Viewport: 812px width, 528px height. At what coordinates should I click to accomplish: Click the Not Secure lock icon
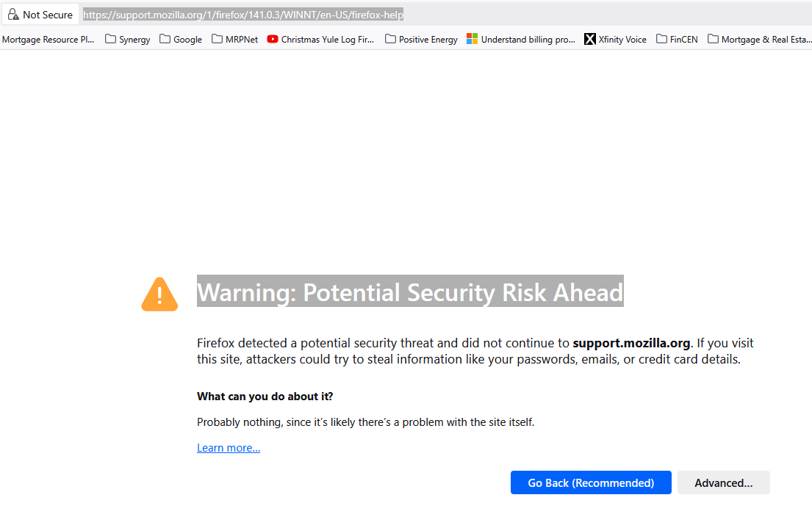[13, 15]
